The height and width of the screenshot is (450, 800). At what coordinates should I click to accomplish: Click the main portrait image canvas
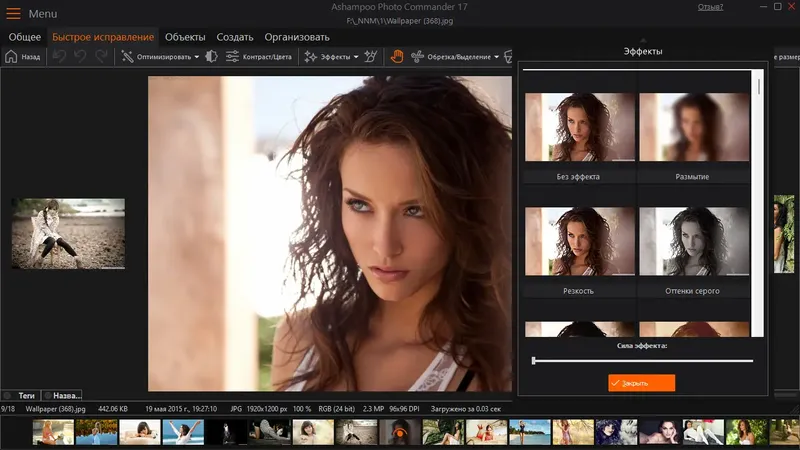pos(330,234)
